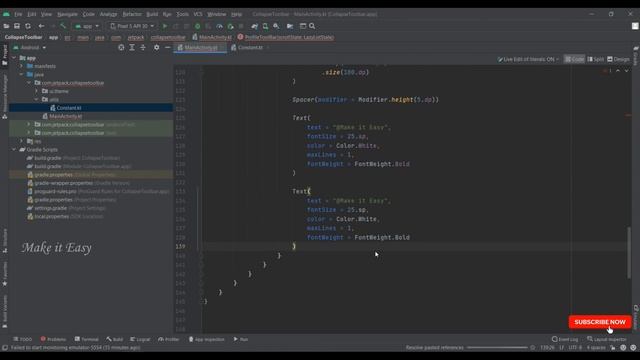This screenshot has height=360, width=640.
Task: Expand the manifests folder
Action: (22, 66)
